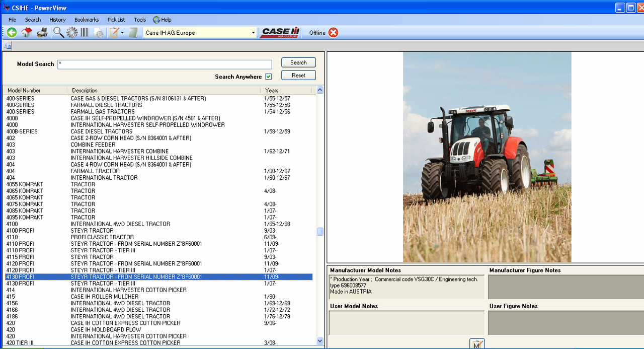Select 414 International Harvester Cotton Picker row
The width and height of the screenshot is (644, 349).
(158, 290)
